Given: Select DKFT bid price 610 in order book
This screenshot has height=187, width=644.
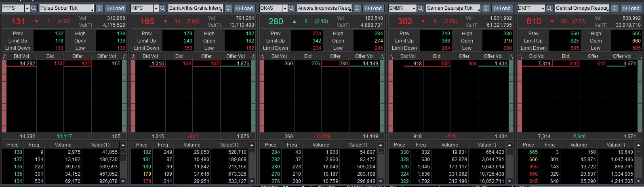Looking at the screenshot, I should 566,64.
